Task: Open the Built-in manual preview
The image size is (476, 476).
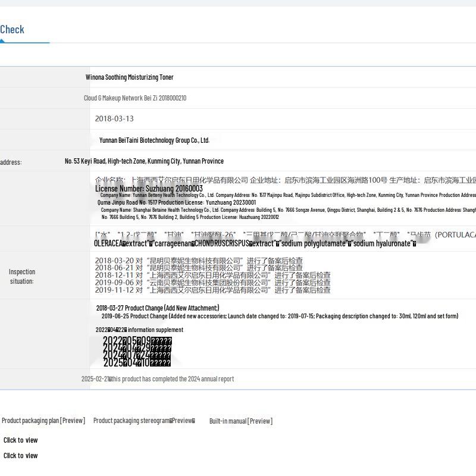Action: [240, 421]
